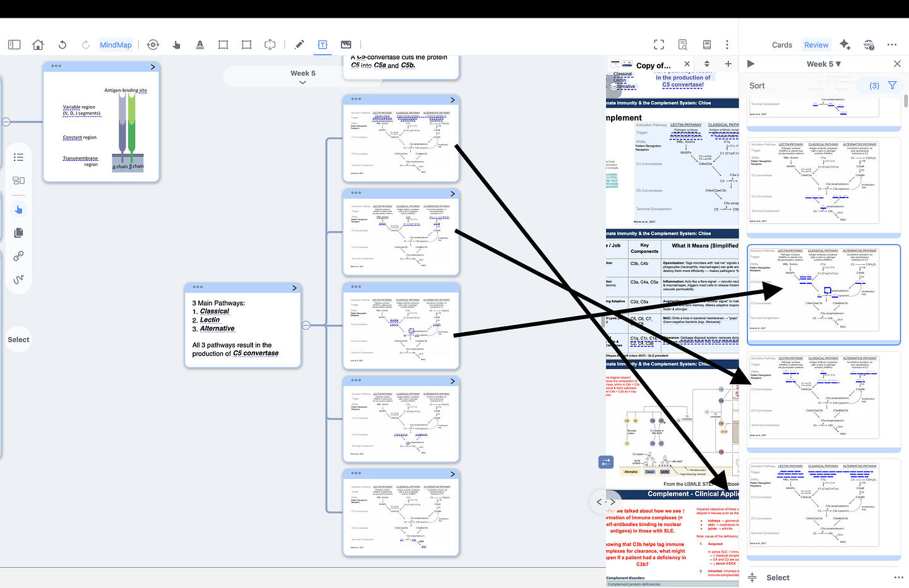Click the Sort label in review panel
The width and height of the screenshot is (909, 588).
click(757, 86)
